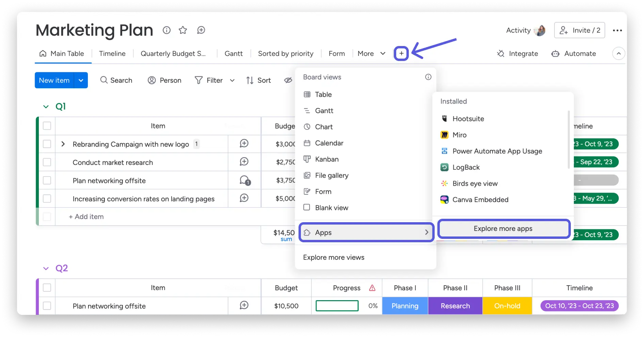Open the Automate robot icon
The image size is (644, 337).
(x=556, y=53)
